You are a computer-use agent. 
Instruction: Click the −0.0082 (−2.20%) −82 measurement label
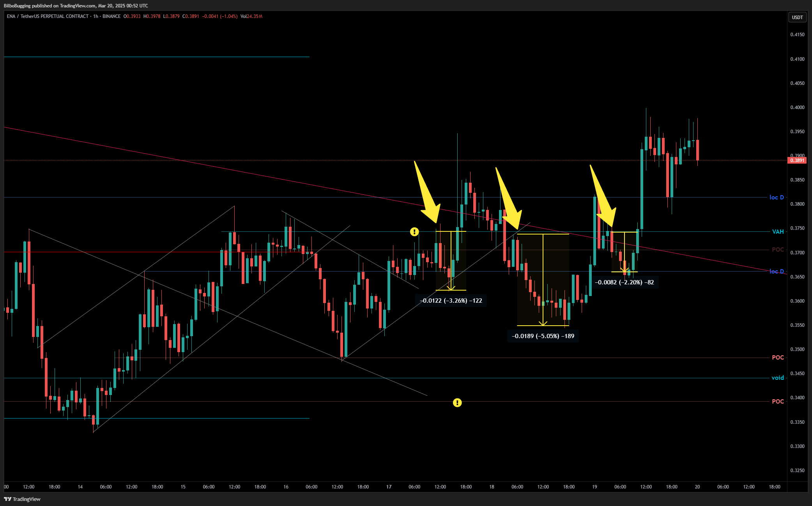(624, 282)
